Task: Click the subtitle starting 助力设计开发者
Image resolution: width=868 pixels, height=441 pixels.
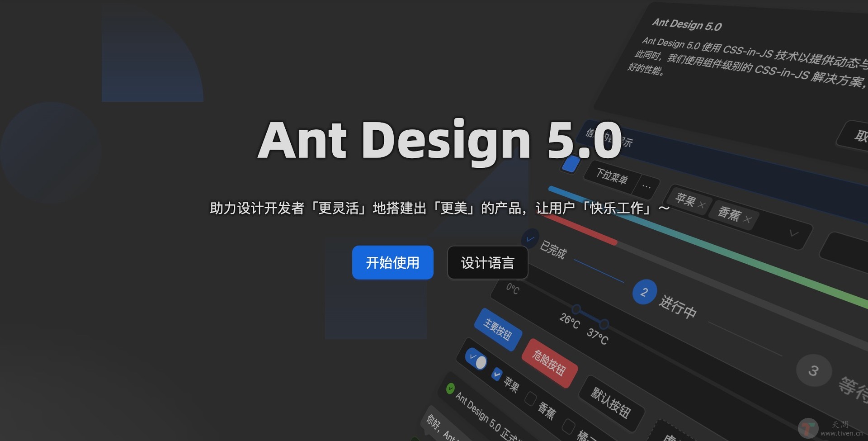Action: coord(439,208)
